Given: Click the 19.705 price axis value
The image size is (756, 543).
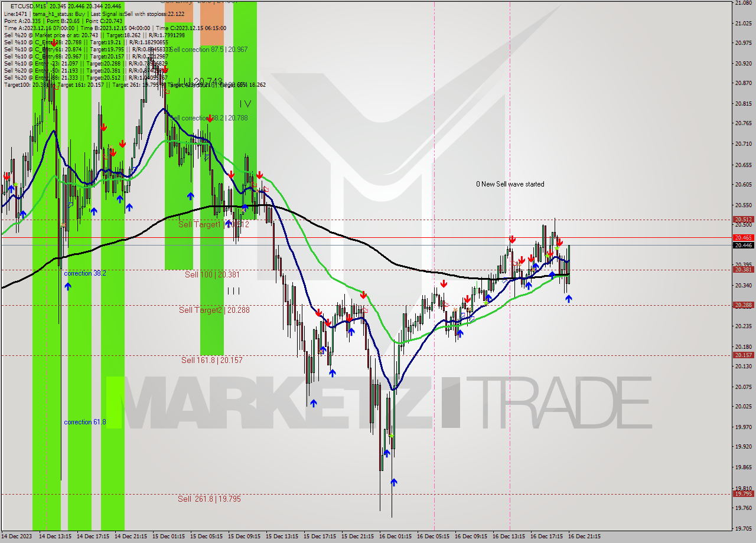Looking at the screenshot, I should pos(743,528).
